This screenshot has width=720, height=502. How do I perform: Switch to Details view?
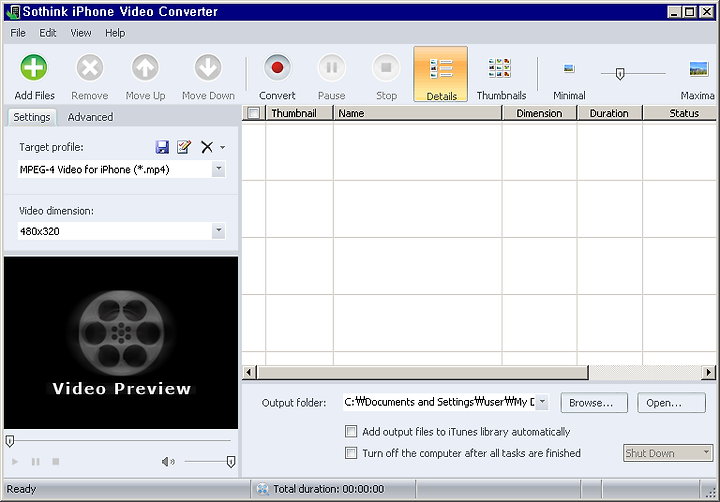click(x=441, y=74)
